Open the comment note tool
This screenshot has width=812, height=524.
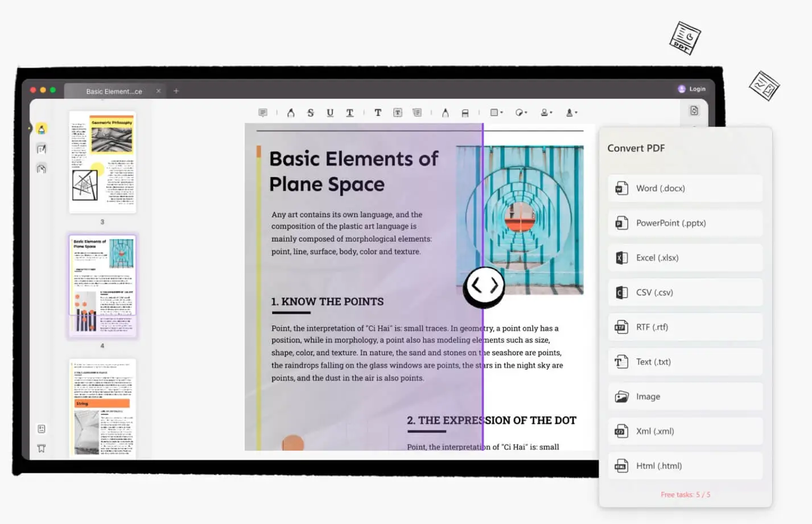pos(262,113)
